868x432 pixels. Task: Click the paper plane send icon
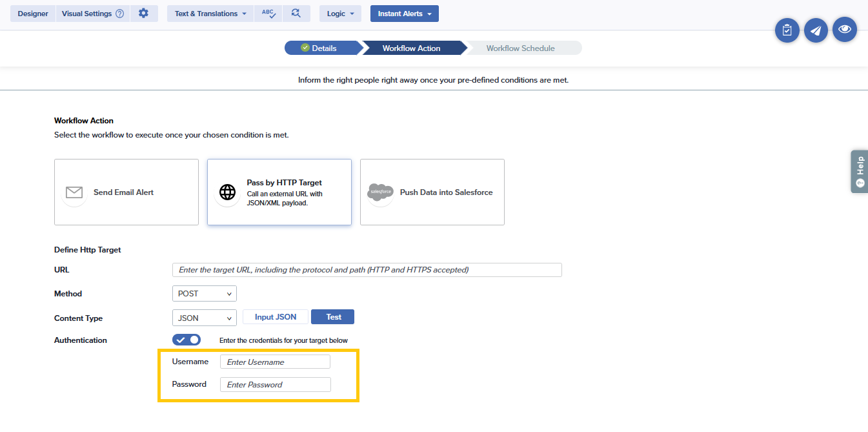click(x=816, y=30)
